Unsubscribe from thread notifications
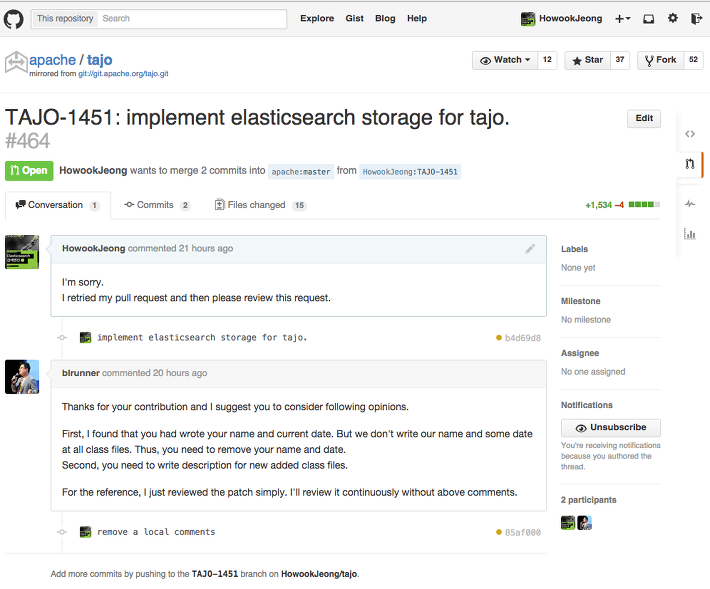 point(610,428)
